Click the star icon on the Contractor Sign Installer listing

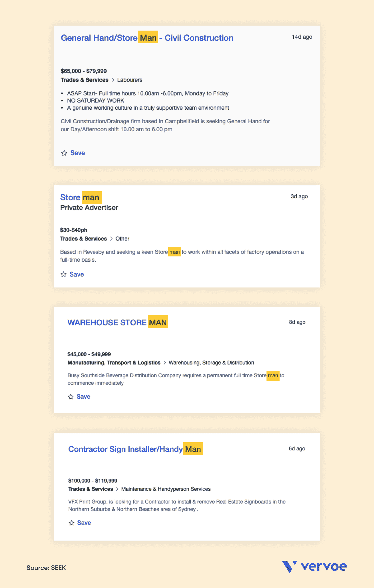click(71, 523)
